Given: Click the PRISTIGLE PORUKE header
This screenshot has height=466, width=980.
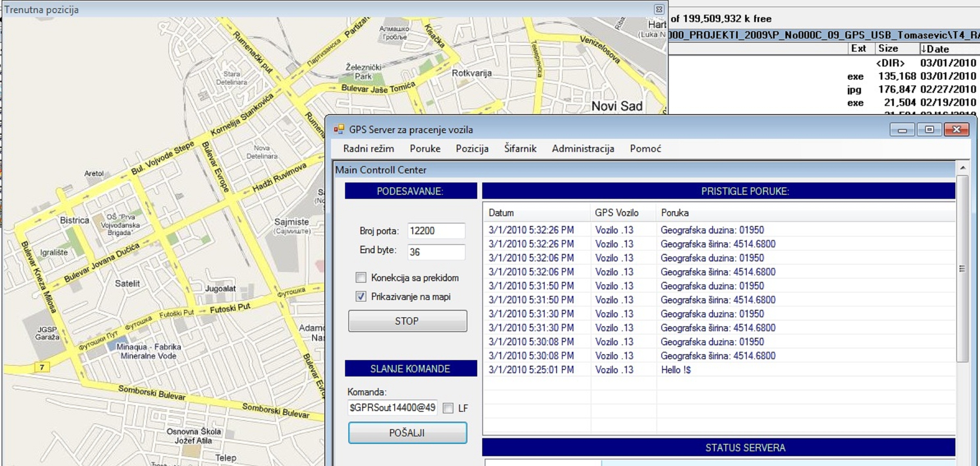Looking at the screenshot, I should (719, 191).
